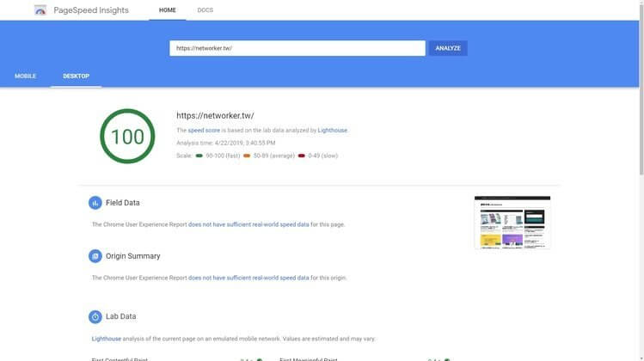
Task: Click the orange average scale indicator
Action: click(247, 156)
